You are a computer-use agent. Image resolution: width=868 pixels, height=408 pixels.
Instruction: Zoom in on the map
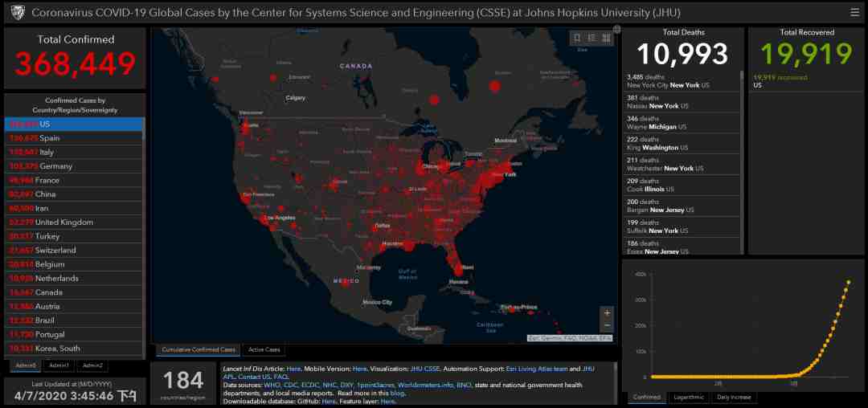[x=607, y=313]
